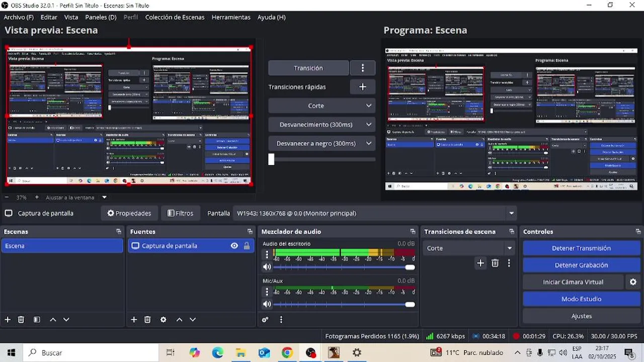Image resolution: width=644 pixels, height=362 pixels.
Task: Add a scene transition with plus icon
Action: [480, 263]
